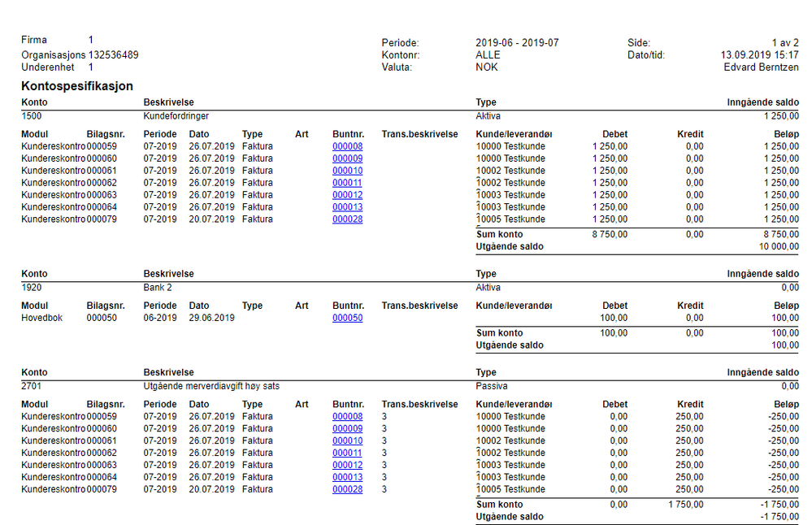Open batch 000008 under account 2701
Screen dimensions: 812x525
point(348,417)
